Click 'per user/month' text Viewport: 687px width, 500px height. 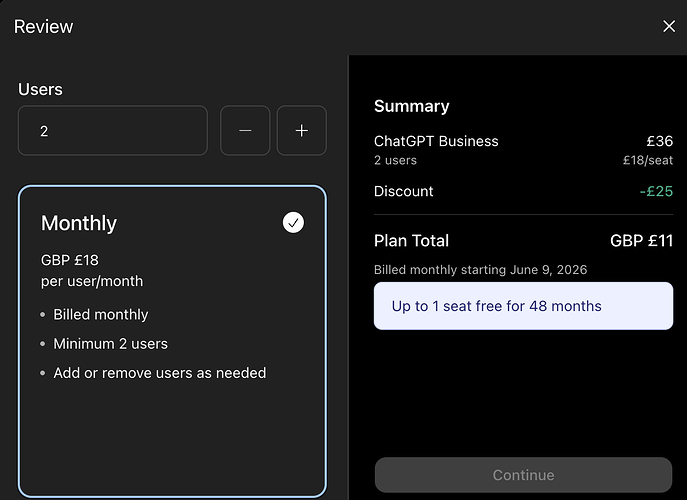(x=92, y=281)
